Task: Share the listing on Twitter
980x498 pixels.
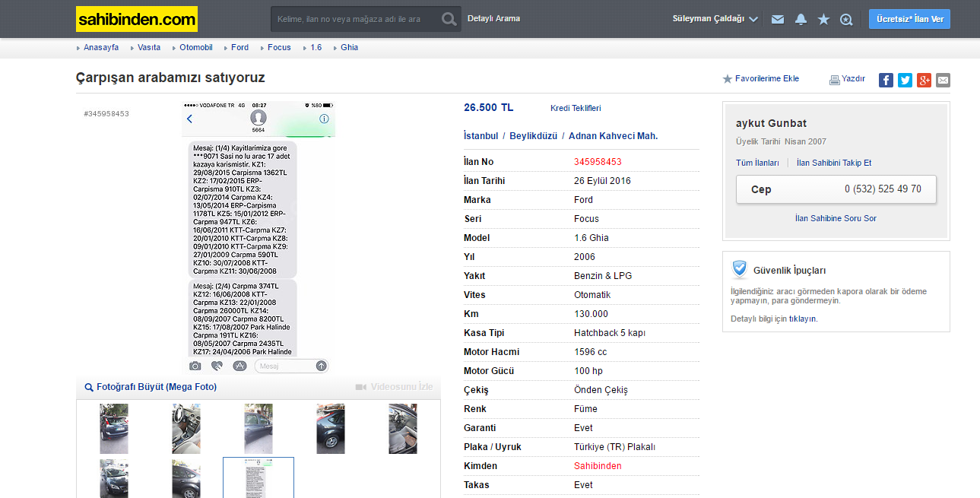Action: (x=905, y=80)
